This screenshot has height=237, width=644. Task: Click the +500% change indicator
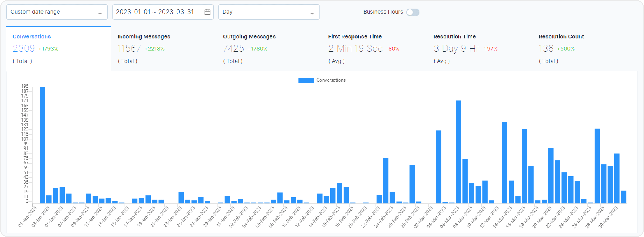[x=566, y=49]
